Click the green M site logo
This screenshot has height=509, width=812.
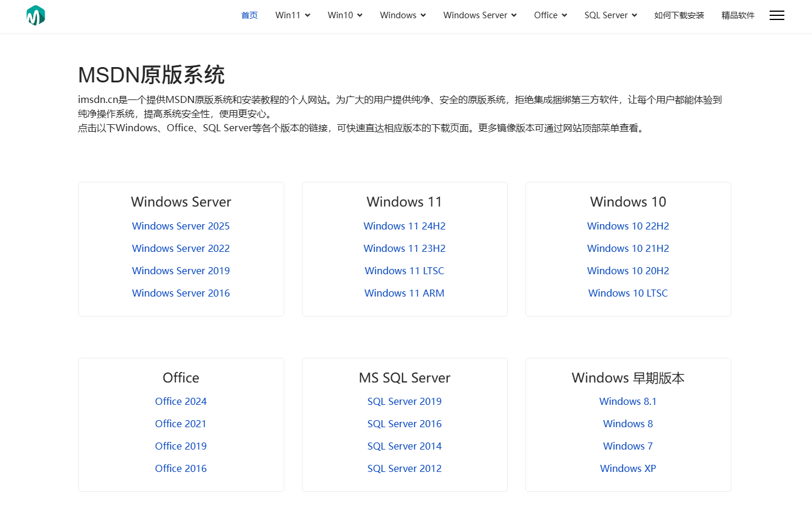36,16
